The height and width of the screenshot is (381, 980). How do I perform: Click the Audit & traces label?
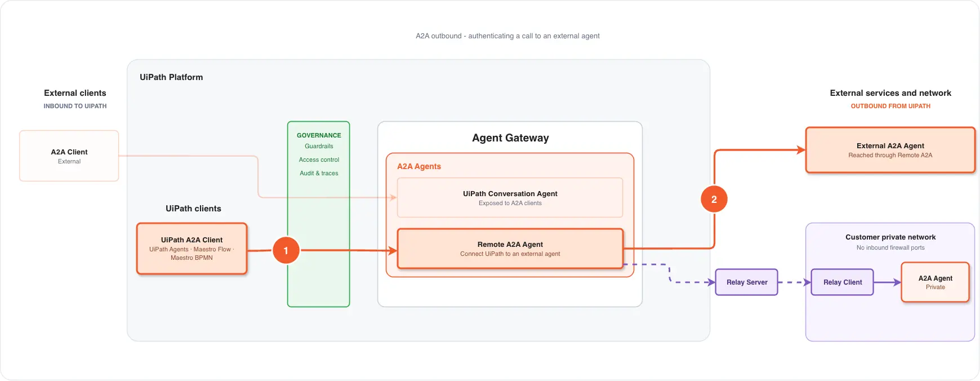[x=319, y=173]
